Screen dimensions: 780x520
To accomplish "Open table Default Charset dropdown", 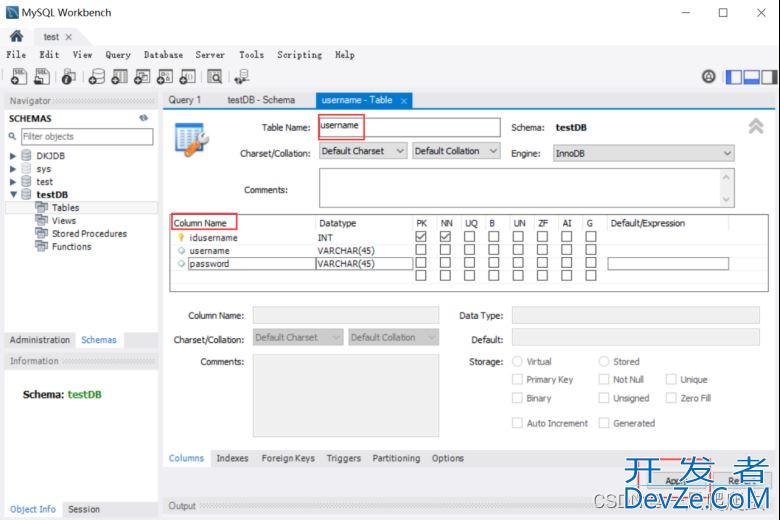I will 363,151.
